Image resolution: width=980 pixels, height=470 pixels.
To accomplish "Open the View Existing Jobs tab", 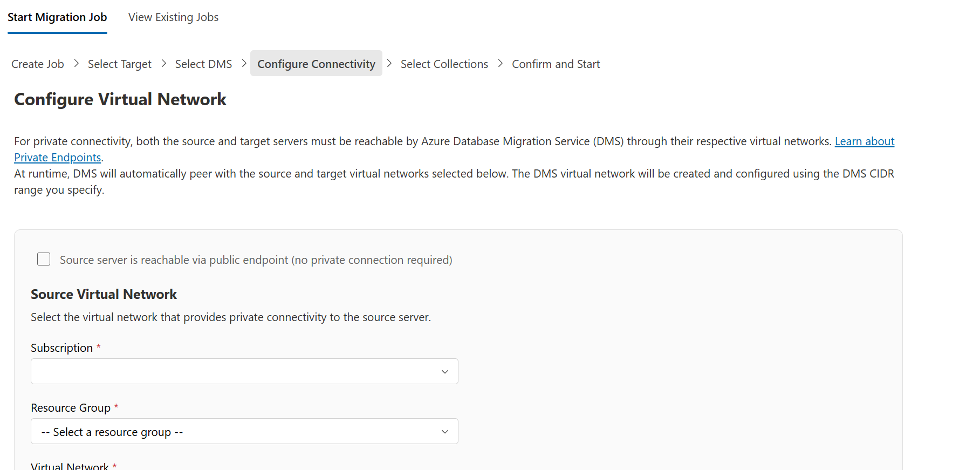I will 173,17.
